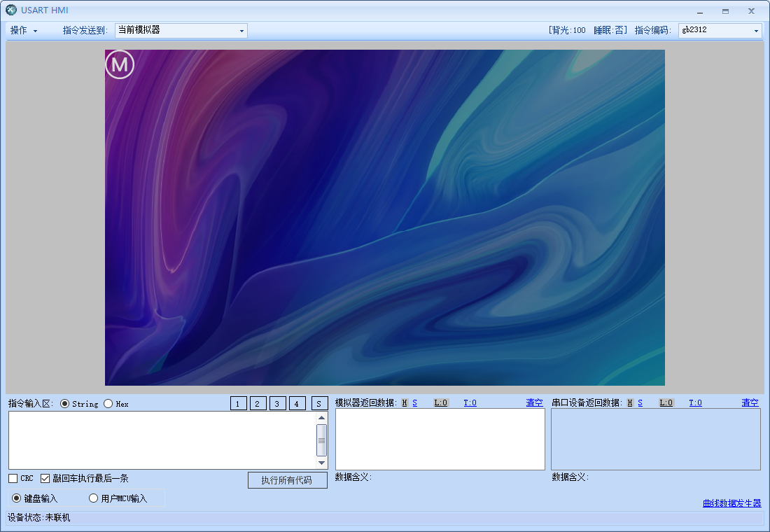The image size is (770, 532).
Task: Select quick command slot "4"
Action: (x=297, y=403)
